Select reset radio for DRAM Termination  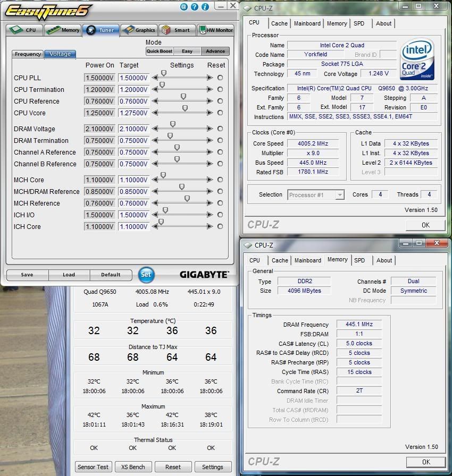220,140
